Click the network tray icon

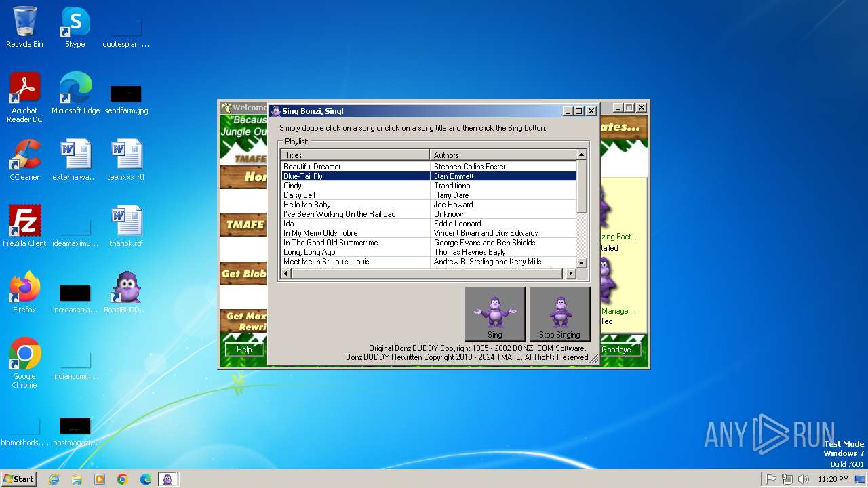[x=787, y=479]
